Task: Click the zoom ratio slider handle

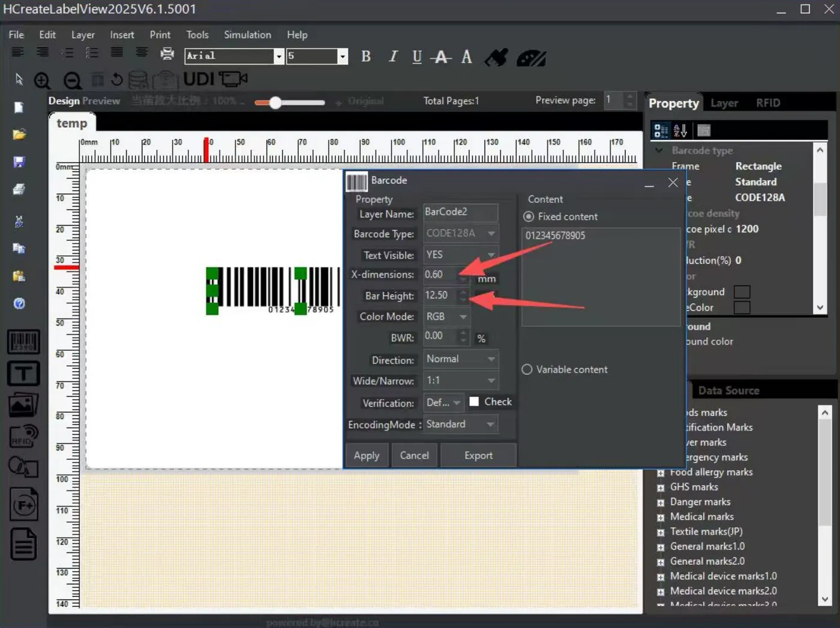Action: point(275,103)
